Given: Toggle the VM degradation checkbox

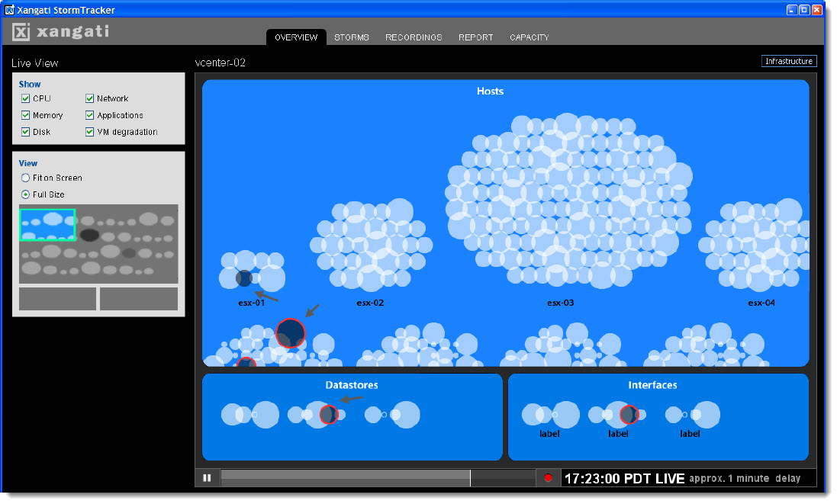Looking at the screenshot, I should (x=90, y=132).
